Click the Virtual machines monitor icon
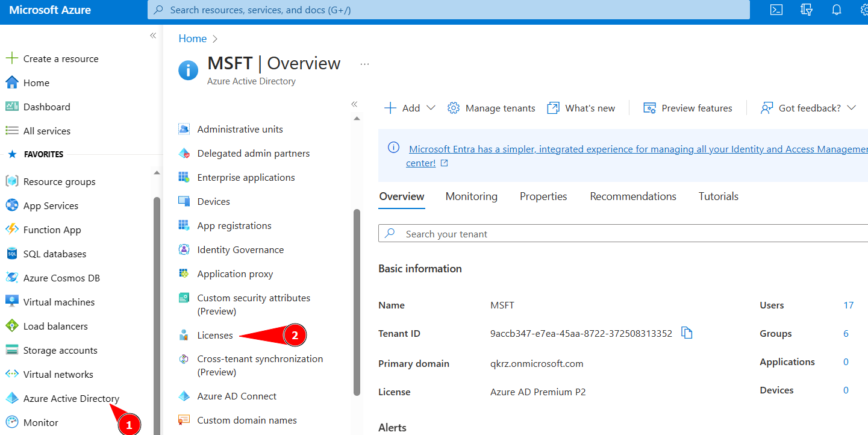This screenshot has width=868, height=435. click(x=11, y=302)
